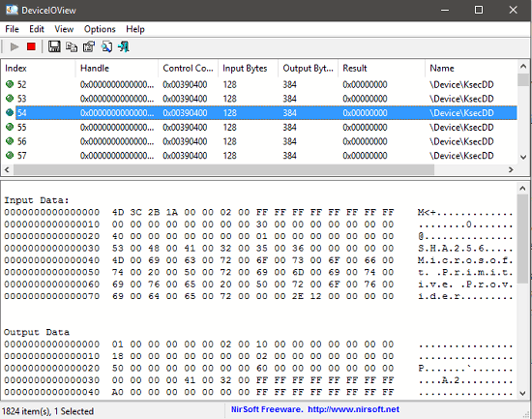Click horizontal scrollbar left arrow
The width and height of the screenshot is (532, 419).
click(7, 169)
